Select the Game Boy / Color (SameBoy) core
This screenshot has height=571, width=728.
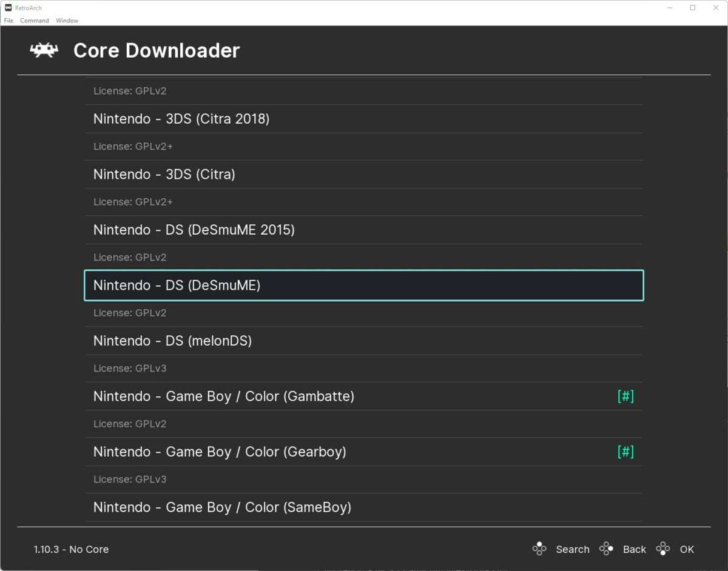[x=221, y=507]
